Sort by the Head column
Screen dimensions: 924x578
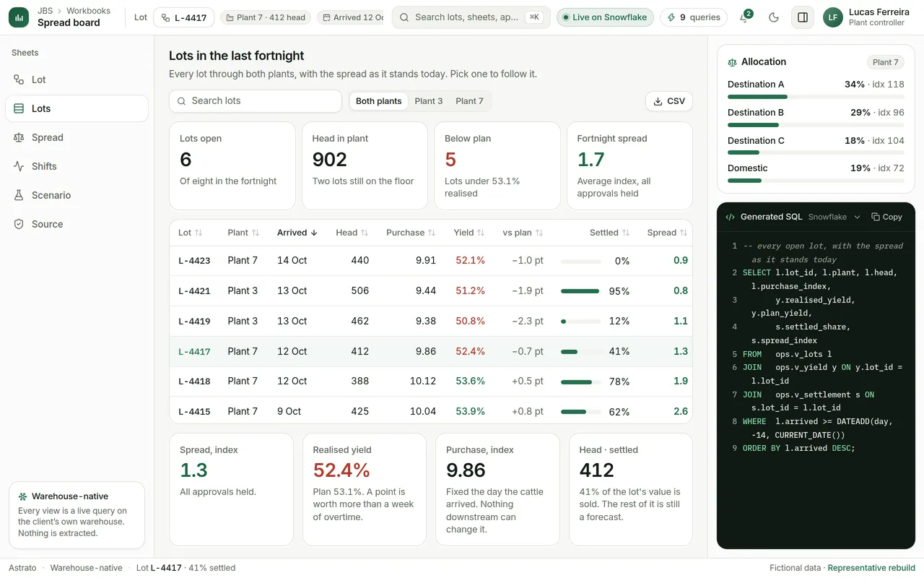352,233
